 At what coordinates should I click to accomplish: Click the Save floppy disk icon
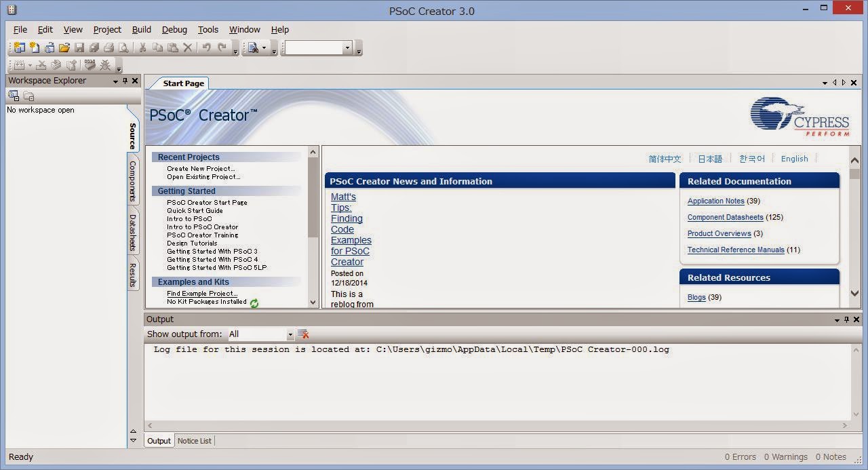79,47
